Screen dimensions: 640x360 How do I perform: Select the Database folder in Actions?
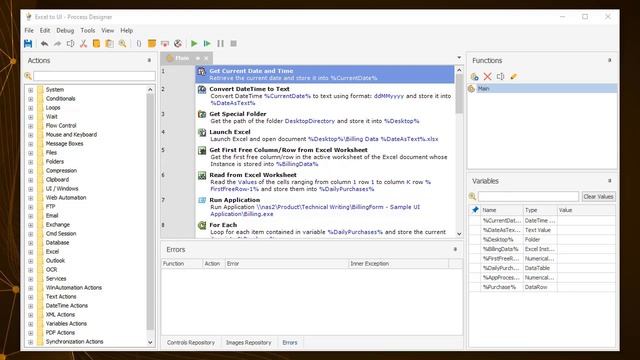tap(57, 243)
